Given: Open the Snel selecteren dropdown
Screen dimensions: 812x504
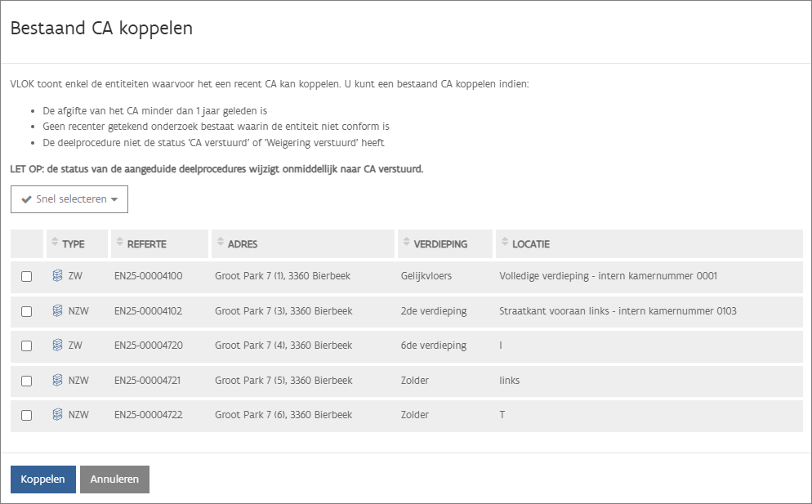Looking at the screenshot, I should tap(69, 199).
